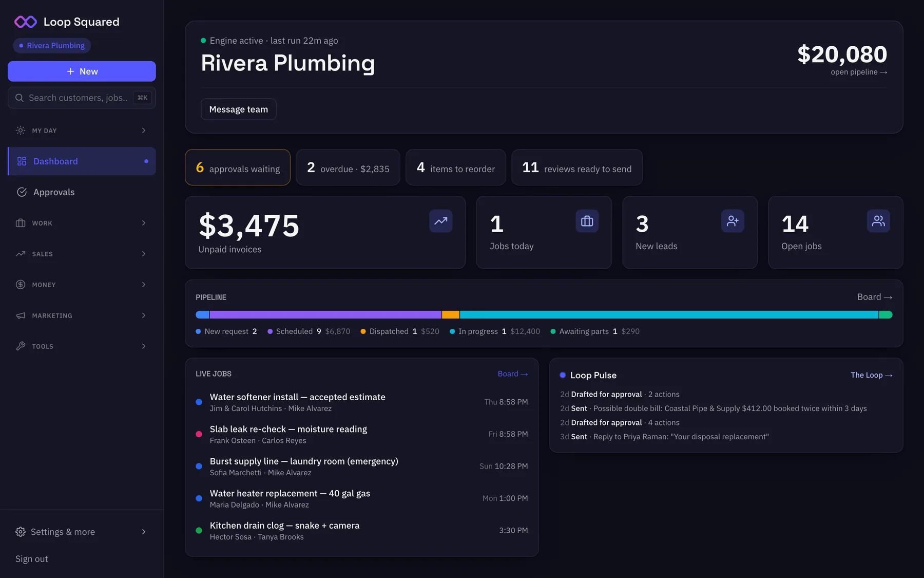The width and height of the screenshot is (924, 578).
Task: Open the Dashboard page
Action: click(x=82, y=161)
